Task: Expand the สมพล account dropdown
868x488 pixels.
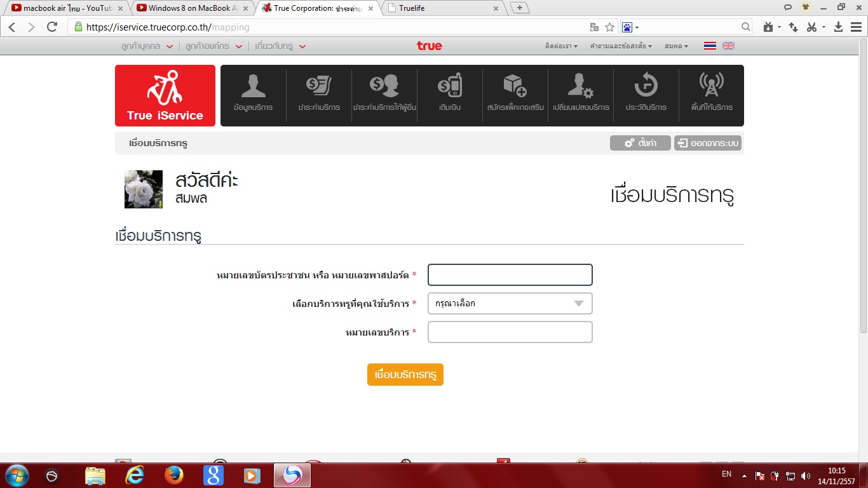Action: click(676, 46)
